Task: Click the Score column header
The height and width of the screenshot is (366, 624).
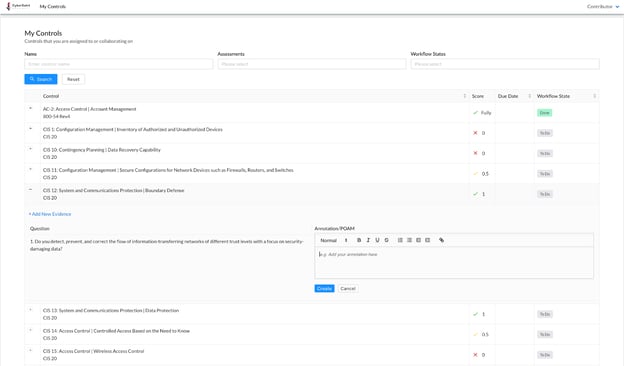Action: pos(478,96)
